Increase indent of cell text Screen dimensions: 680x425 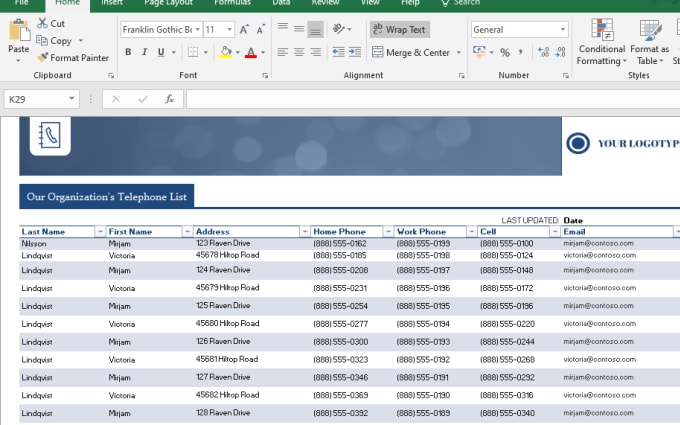coord(355,52)
